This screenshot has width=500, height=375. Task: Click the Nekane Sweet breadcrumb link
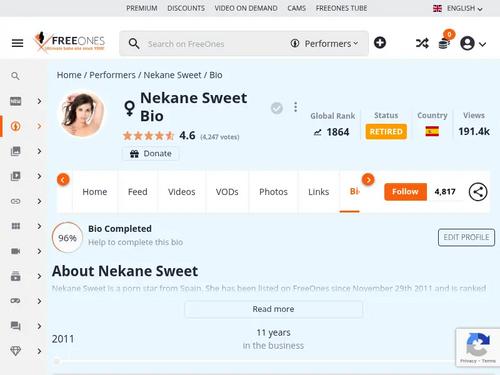(x=172, y=75)
